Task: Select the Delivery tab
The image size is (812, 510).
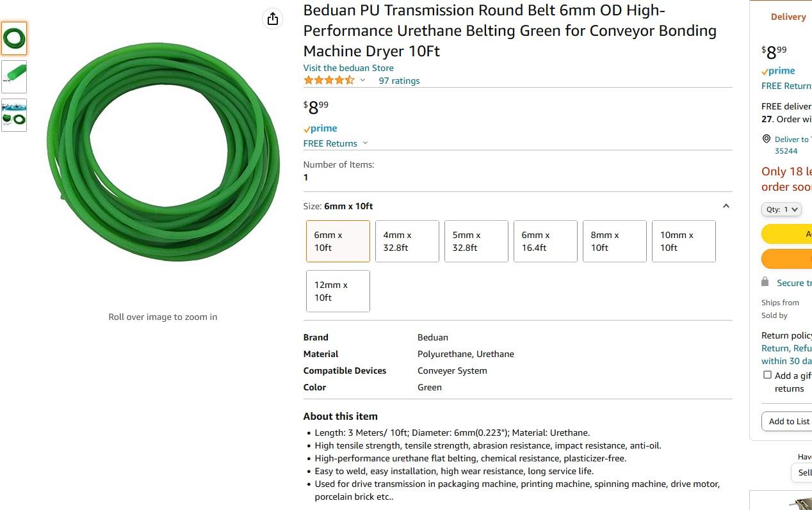Action: pyautogui.click(x=788, y=17)
